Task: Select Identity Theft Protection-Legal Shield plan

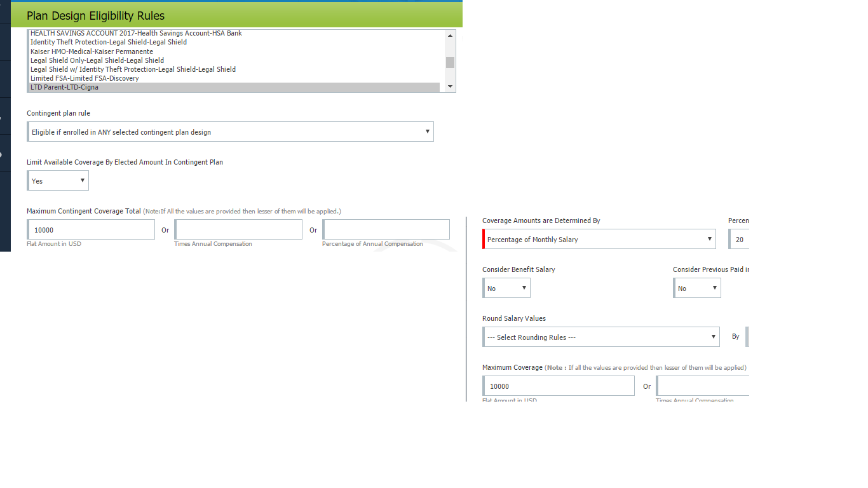Action: 109,42
